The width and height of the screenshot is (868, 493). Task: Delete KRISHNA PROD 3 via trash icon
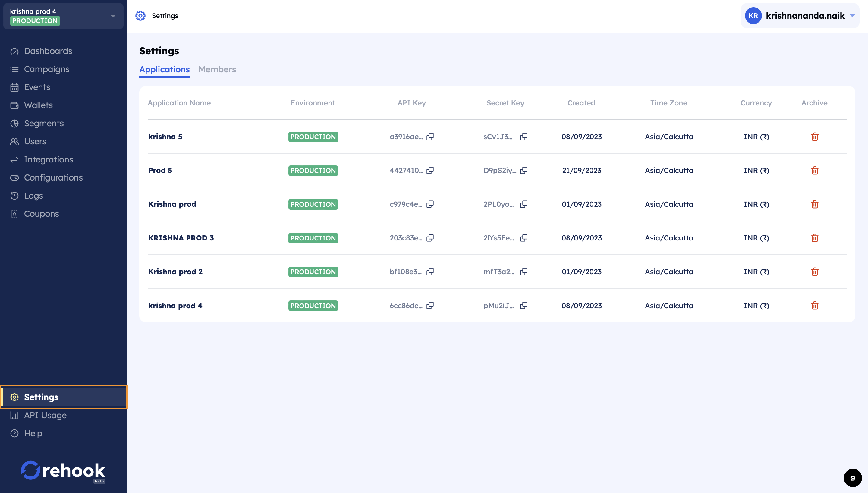[815, 238]
